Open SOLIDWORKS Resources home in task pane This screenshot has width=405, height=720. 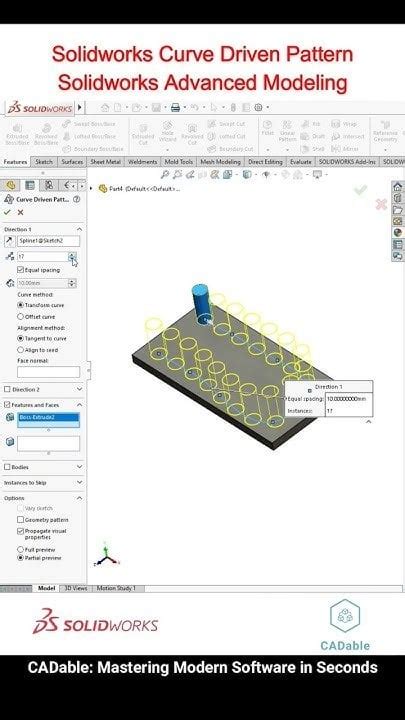point(397,186)
